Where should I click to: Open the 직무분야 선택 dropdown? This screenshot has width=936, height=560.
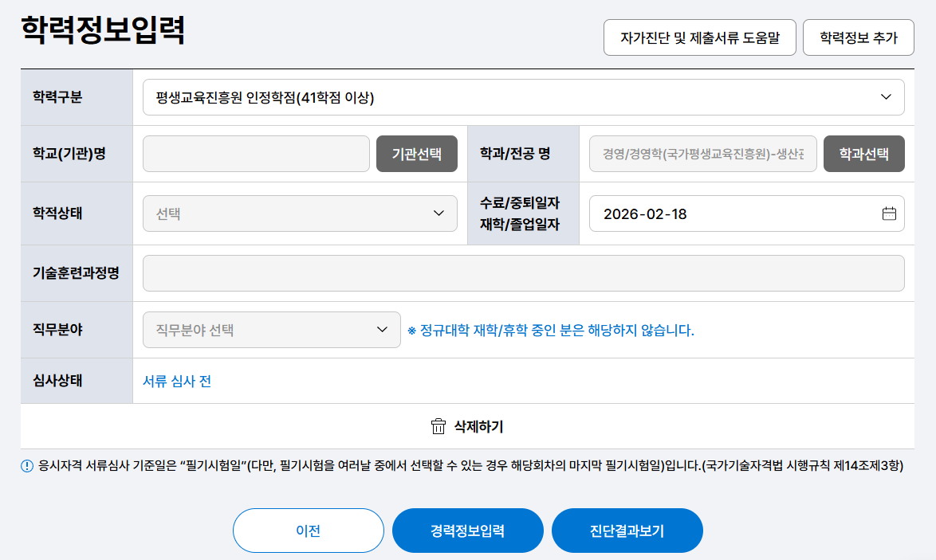pyautogui.click(x=272, y=330)
